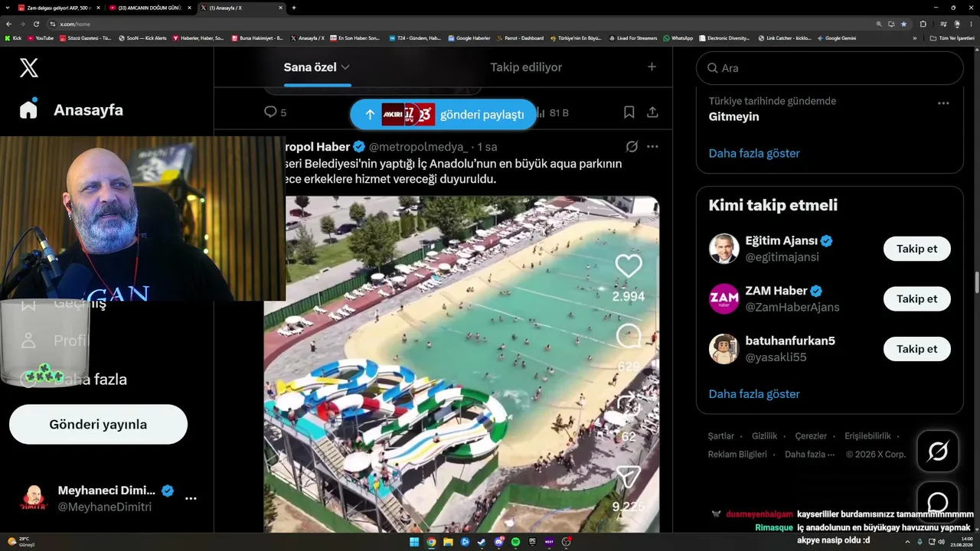This screenshot has width=980, height=551.
Task: Reload the page in Chrome
Action: [x=34, y=24]
